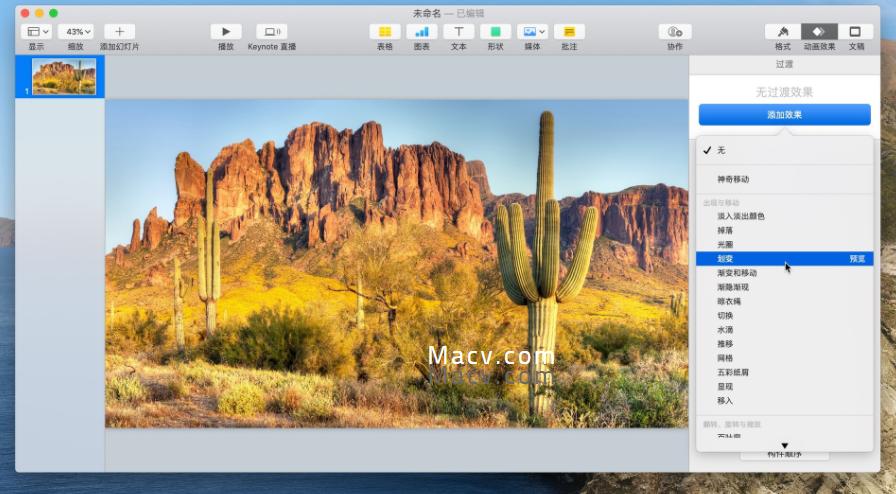
Task: Open the 媒体 media dropdown
Action: tap(533, 31)
